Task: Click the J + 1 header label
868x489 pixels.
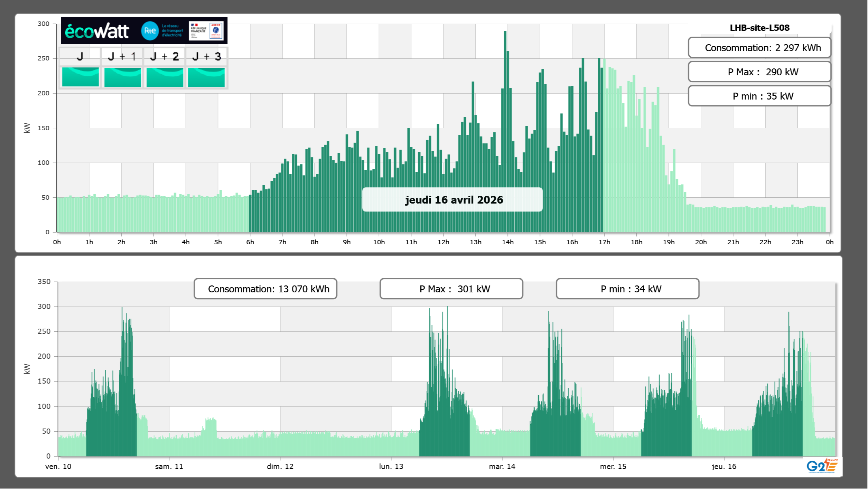Action: point(122,56)
